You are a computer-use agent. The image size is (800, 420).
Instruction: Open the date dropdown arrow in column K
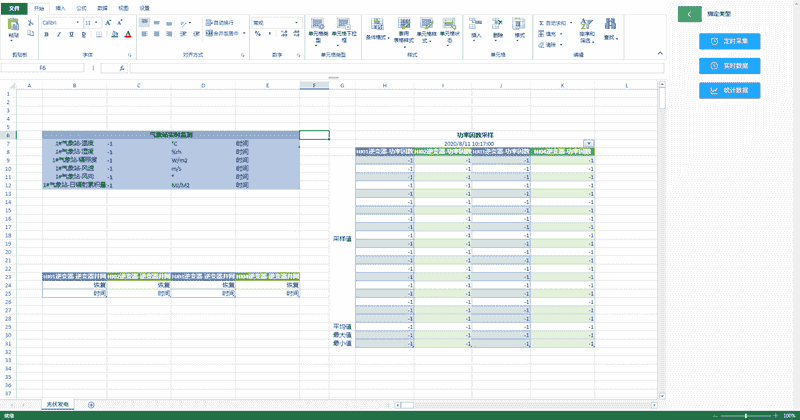[x=588, y=143]
